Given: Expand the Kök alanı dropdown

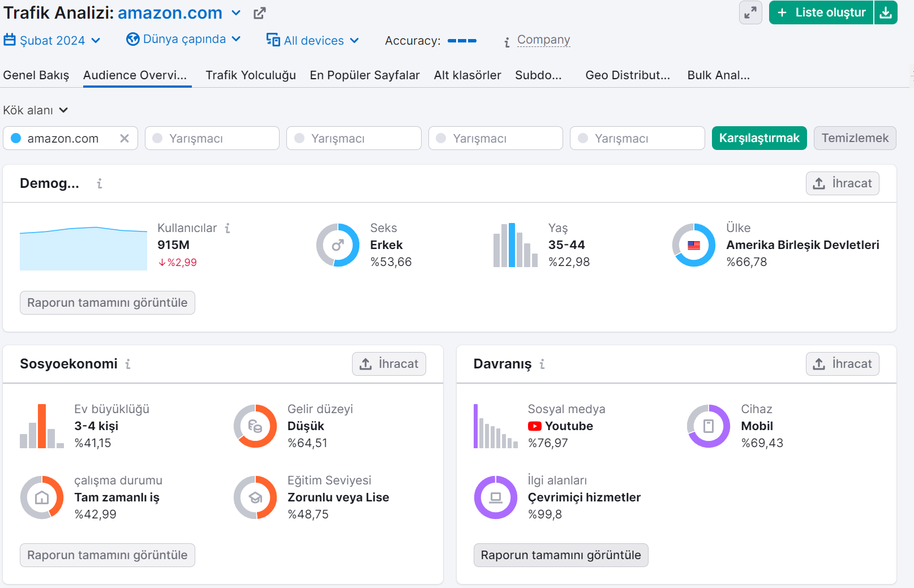Looking at the screenshot, I should (35, 110).
